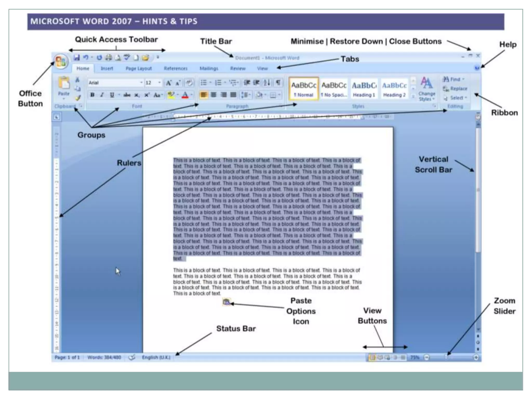532x399 pixels.
Task: Select the Cut scissors icon
Action: [77, 79]
